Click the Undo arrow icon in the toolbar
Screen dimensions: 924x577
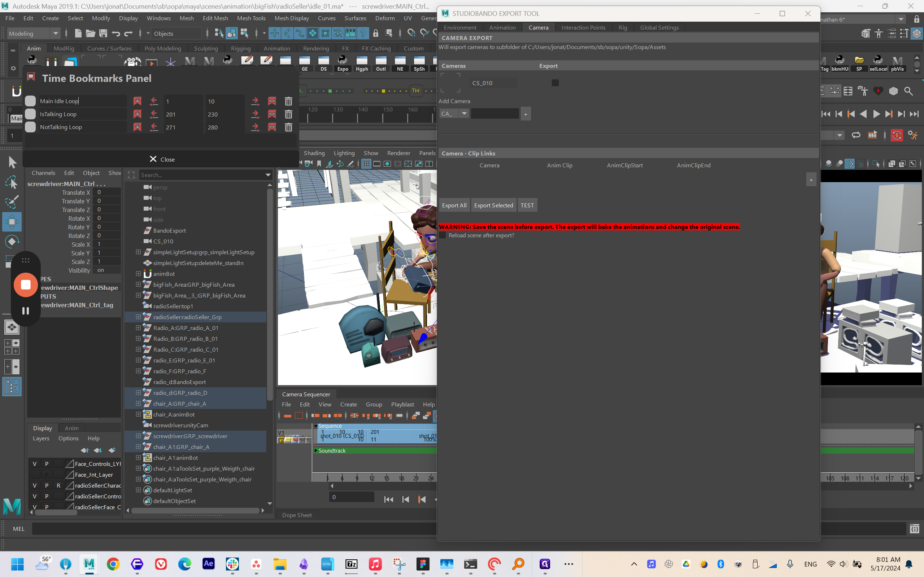(116, 34)
